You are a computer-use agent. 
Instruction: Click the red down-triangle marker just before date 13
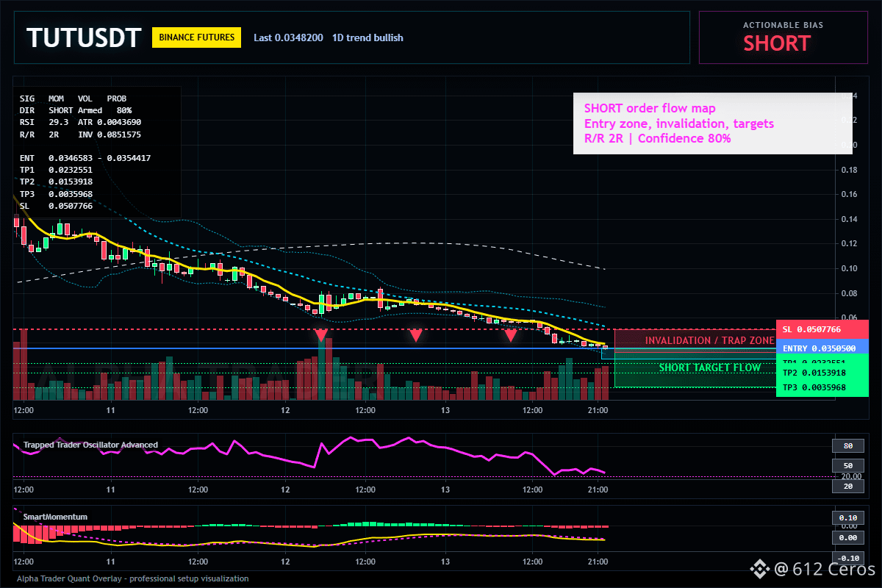(x=415, y=335)
